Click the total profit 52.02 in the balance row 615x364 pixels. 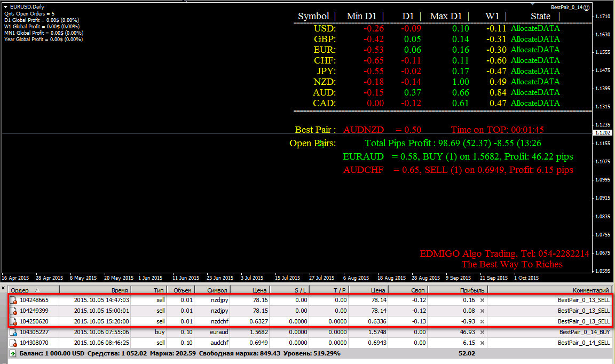(x=467, y=353)
